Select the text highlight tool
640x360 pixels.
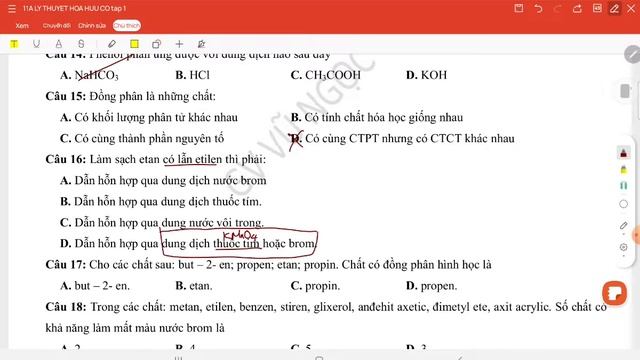click(x=14, y=44)
